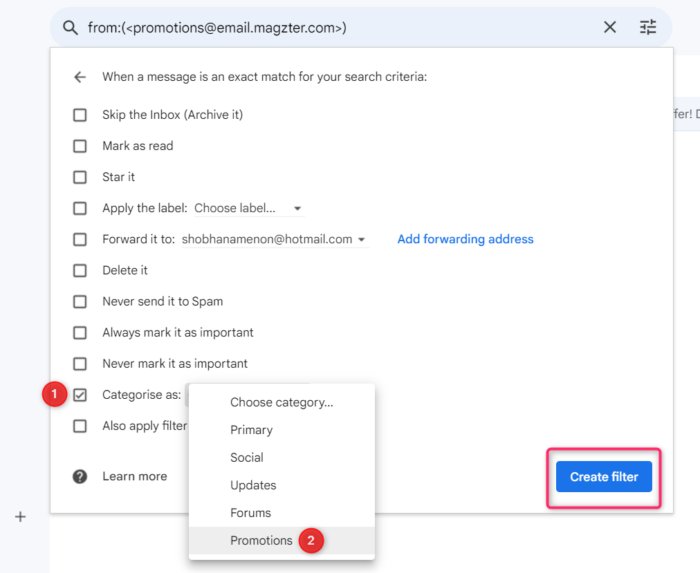Tick Never send it to Spam checkbox
This screenshot has height=573, width=700.
tap(80, 301)
